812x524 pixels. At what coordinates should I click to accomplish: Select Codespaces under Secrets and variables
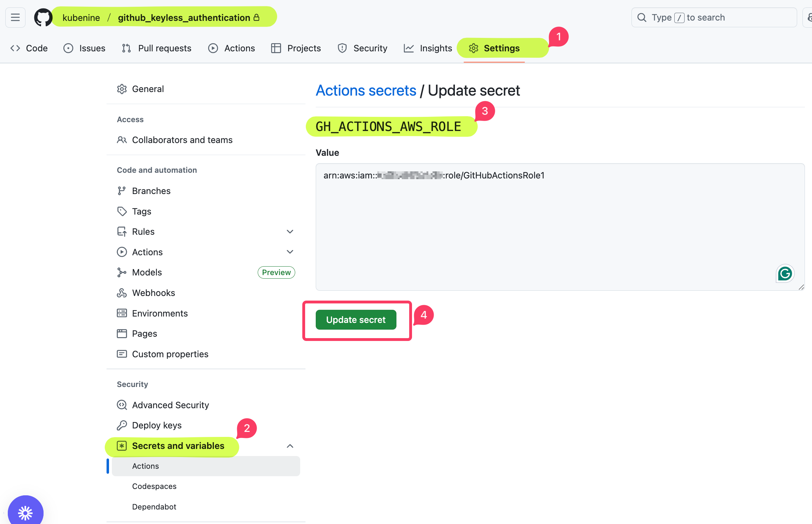154,486
